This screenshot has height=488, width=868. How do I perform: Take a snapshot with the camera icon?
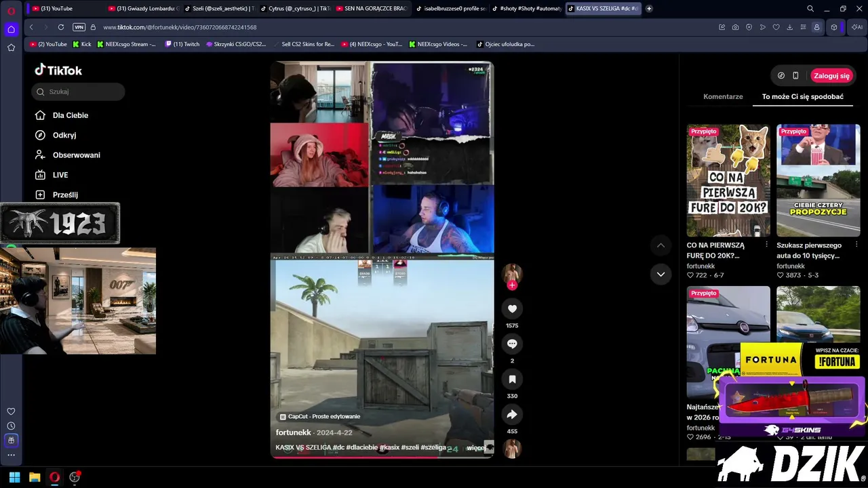736,27
